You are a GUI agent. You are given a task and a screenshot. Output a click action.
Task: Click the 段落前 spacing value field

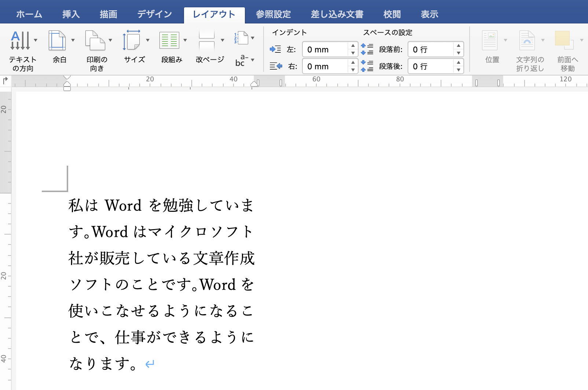point(431,49)
